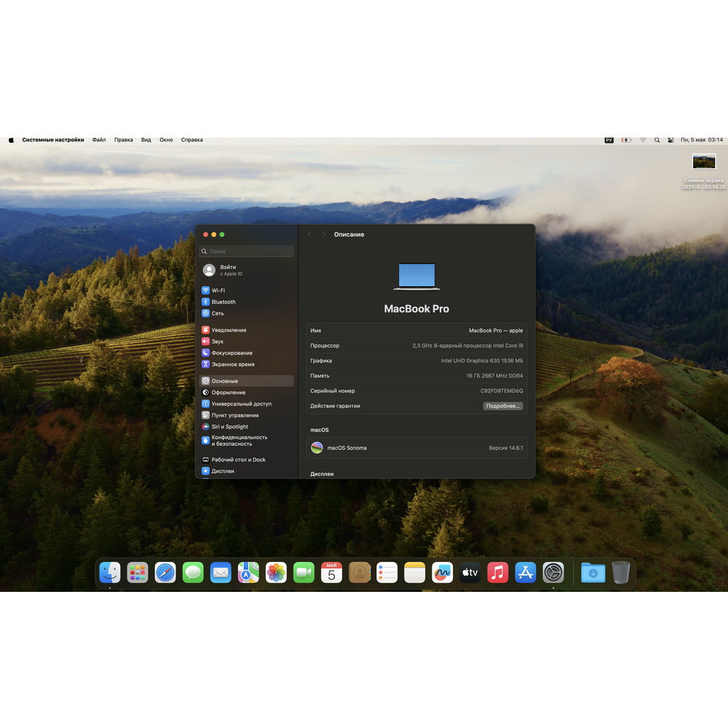
Task: Open Contacts app in Dock
Action: (x=360, y=572)
